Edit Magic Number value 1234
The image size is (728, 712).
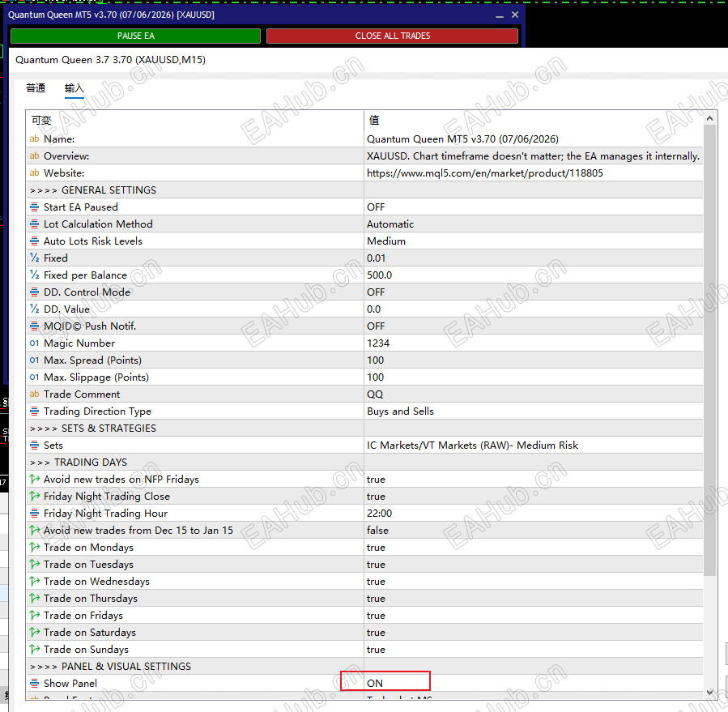pyautogui.click(x=534, y=343)
